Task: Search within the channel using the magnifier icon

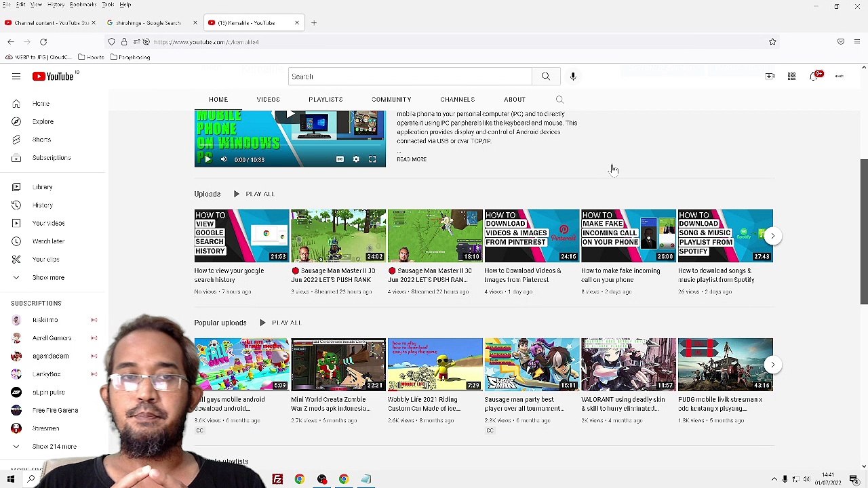Action: [x=559, y=100]
